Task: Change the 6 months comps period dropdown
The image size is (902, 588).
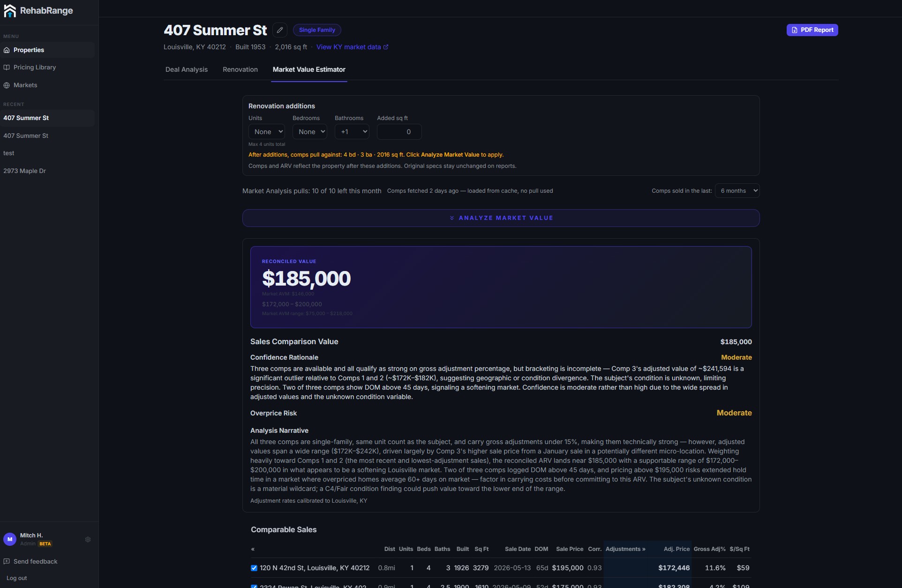Action: [x=737, y=191]
